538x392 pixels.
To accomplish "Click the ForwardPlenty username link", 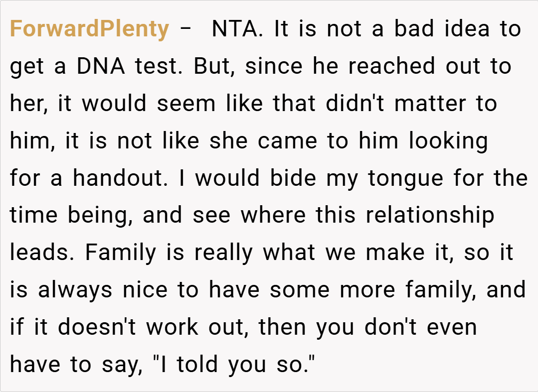I will tap(89, 29).
